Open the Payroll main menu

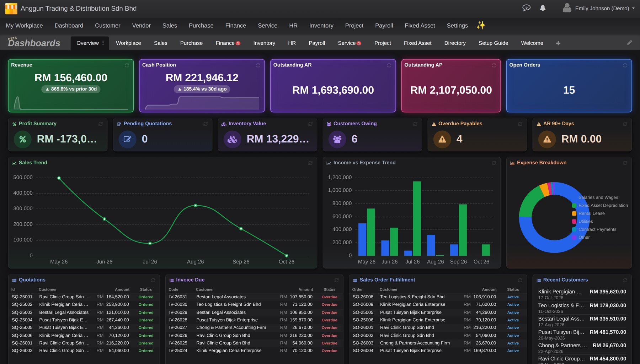[x=384, y=26]
